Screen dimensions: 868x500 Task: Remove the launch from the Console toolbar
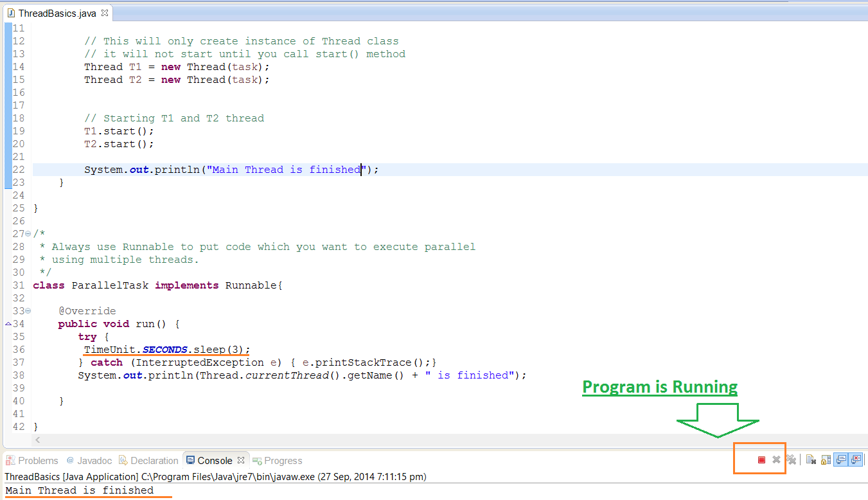tap(776, 460)
